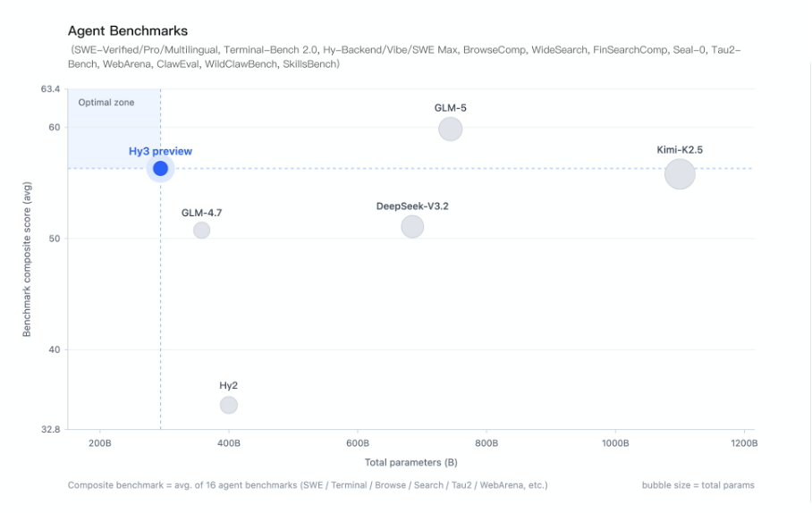Screen dimensions: 812x513
Task: Click the Total parameters (B) axis title
Action: point(411,463)
